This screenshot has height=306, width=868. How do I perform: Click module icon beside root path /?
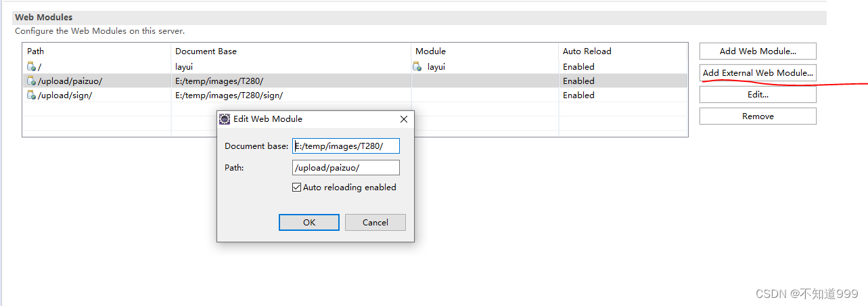(x=31, y=66)
